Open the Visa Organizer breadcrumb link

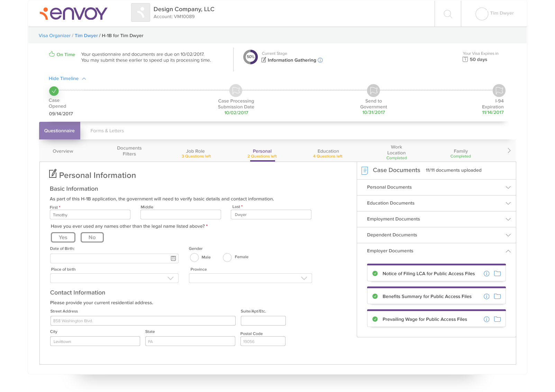[x=55, y=36]
